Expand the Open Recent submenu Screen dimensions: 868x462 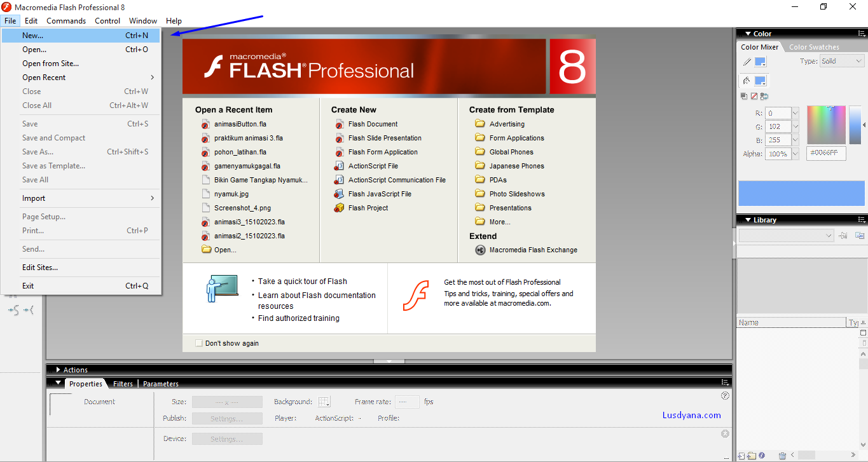coord(81,78)
